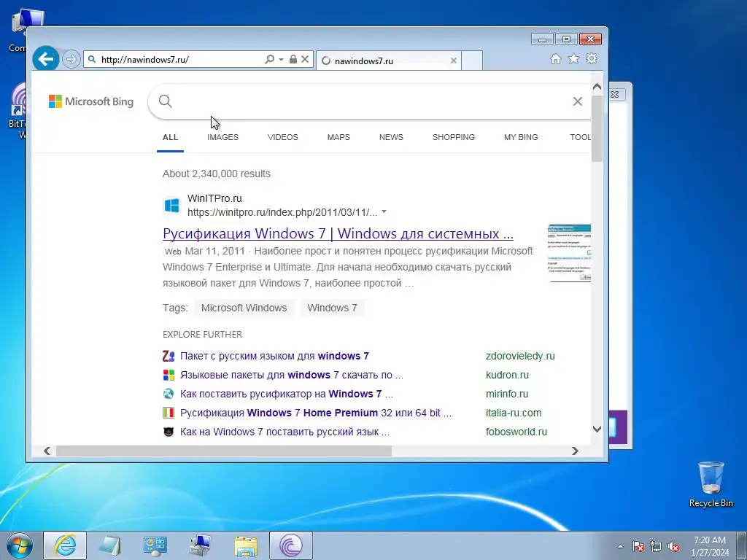Switch to the NEWS tab
Screen dimensions: 747x560
pos(391,137)
